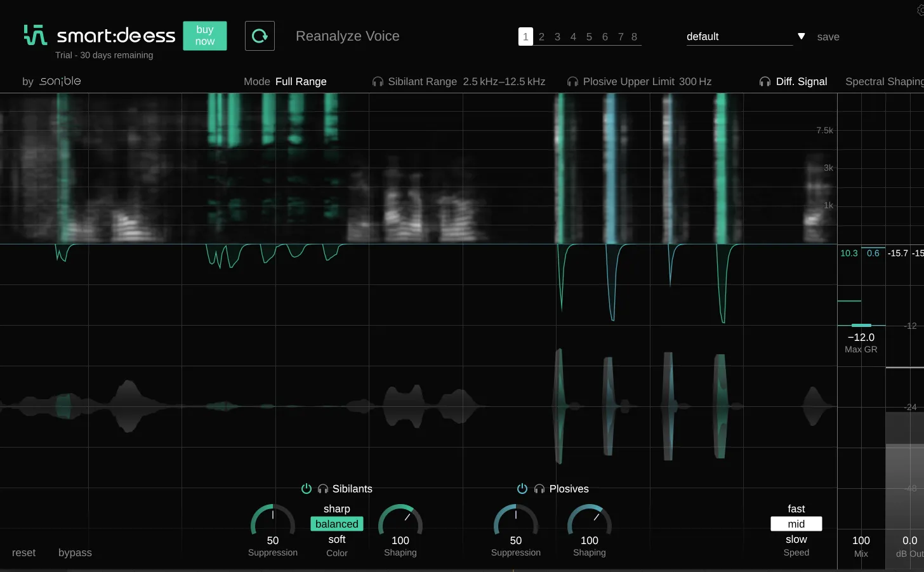
Task: Solo Sibilants with its headphone icon
Action: coord(323,489)
